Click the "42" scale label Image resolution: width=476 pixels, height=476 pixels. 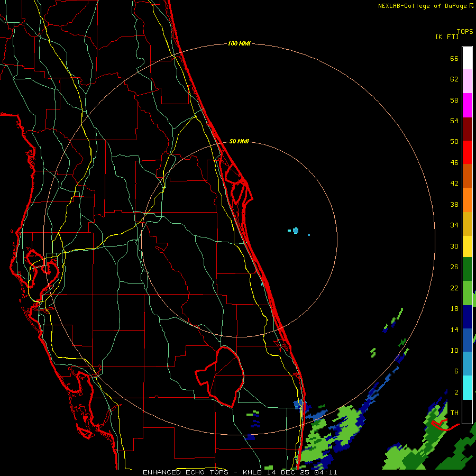click(x=454, y=184)
